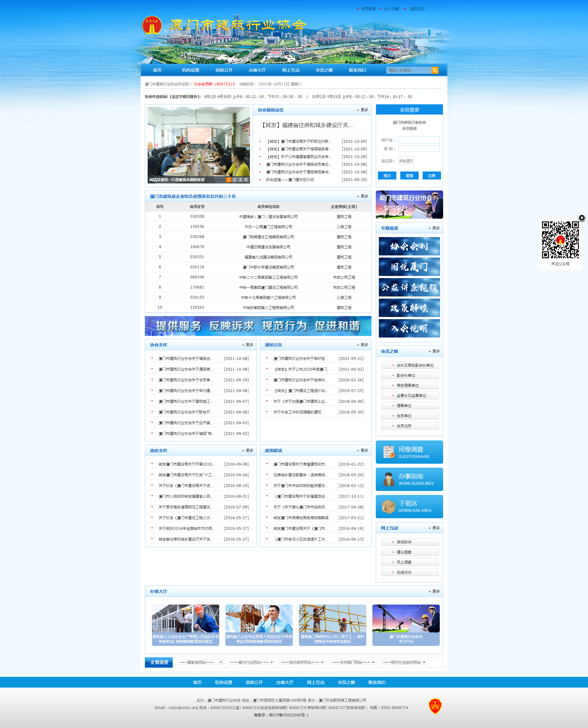Focus the 用户名 username field
Viewport: 588px width, 728px height.
(419, 140)
